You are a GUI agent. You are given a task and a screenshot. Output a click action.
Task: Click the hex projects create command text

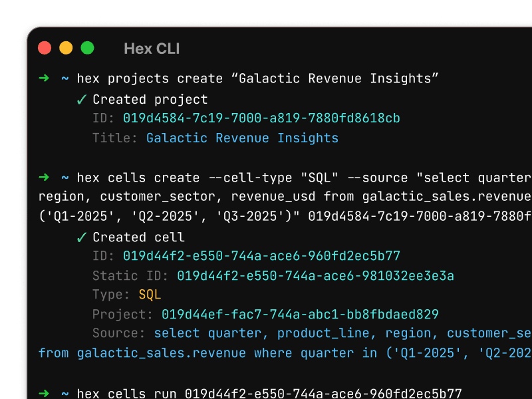coord(257,78)
